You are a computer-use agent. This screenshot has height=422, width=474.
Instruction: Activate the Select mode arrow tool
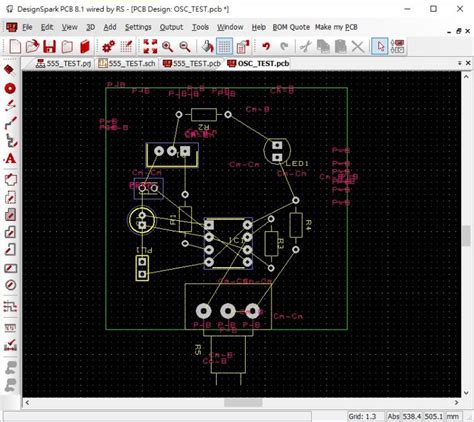(380, 47)
